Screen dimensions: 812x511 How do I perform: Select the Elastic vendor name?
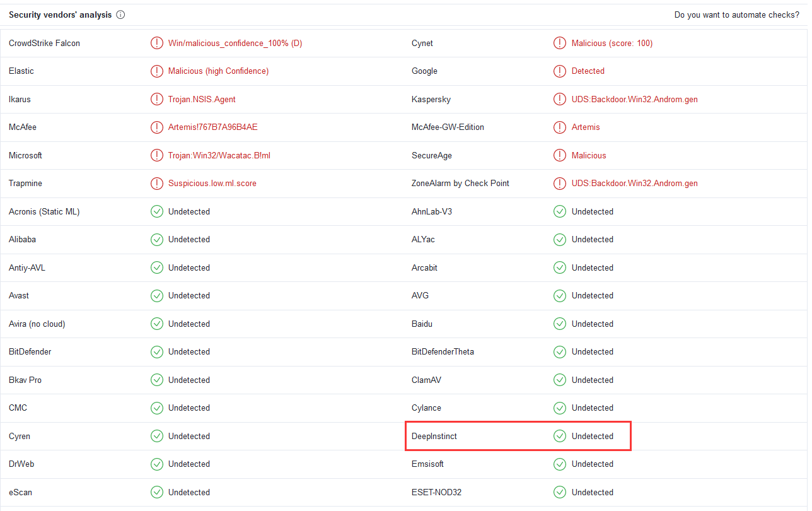[21, 71]
